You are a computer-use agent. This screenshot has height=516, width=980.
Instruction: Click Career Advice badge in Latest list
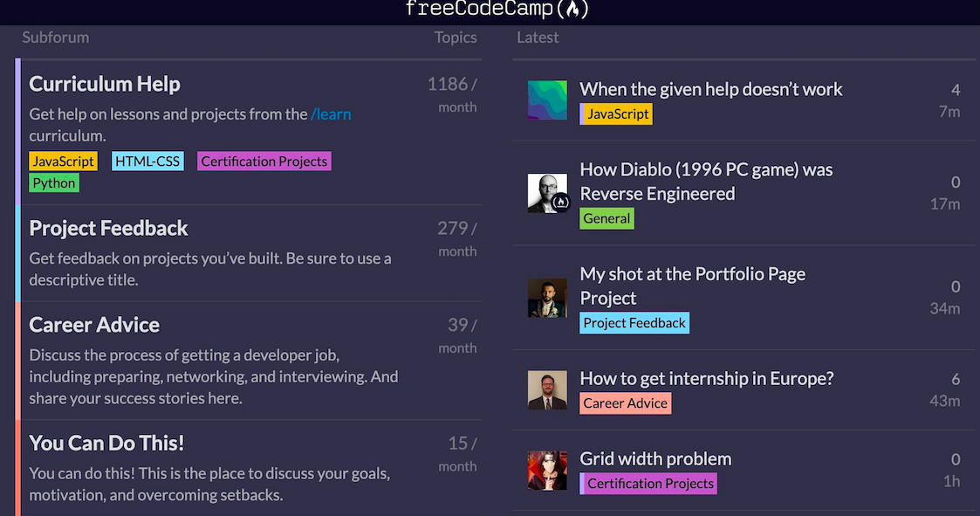[626, 403]
